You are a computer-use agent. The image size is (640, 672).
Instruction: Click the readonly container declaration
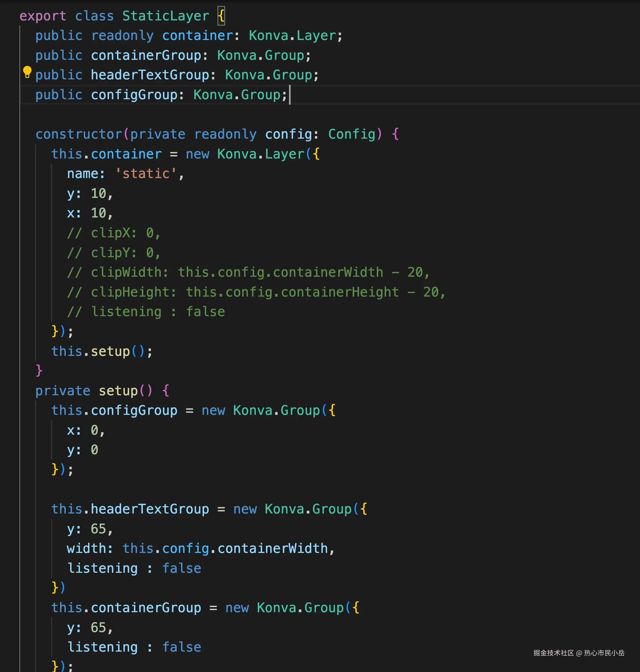tap(197, 36)
